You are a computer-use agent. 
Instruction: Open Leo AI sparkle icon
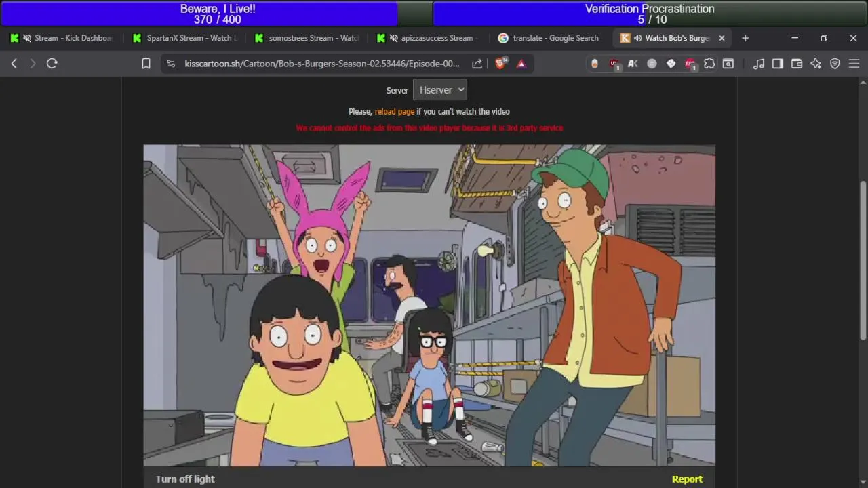(816, 63)
